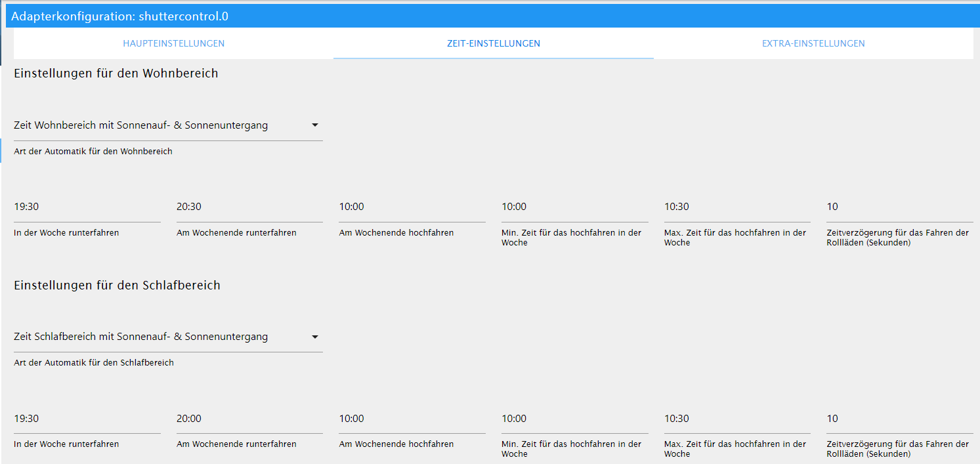Image resolution: width=980 pixels, height=464 pixels.
Task: Click the Schlafbereich dropdown arrow
Action: (314, 337)
